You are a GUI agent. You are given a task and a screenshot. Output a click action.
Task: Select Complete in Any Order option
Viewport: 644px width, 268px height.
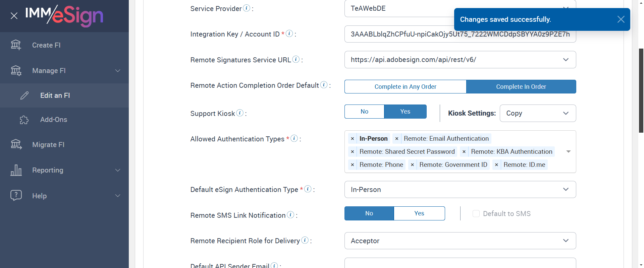point(405,87)
